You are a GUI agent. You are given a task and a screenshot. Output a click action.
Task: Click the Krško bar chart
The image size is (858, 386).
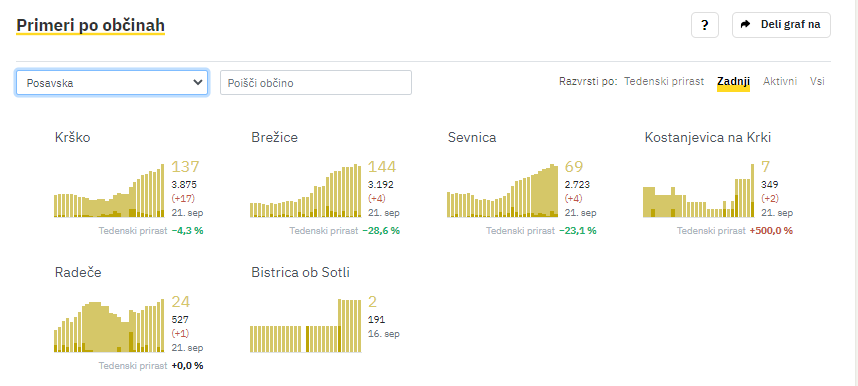click(x=109, y=190)
